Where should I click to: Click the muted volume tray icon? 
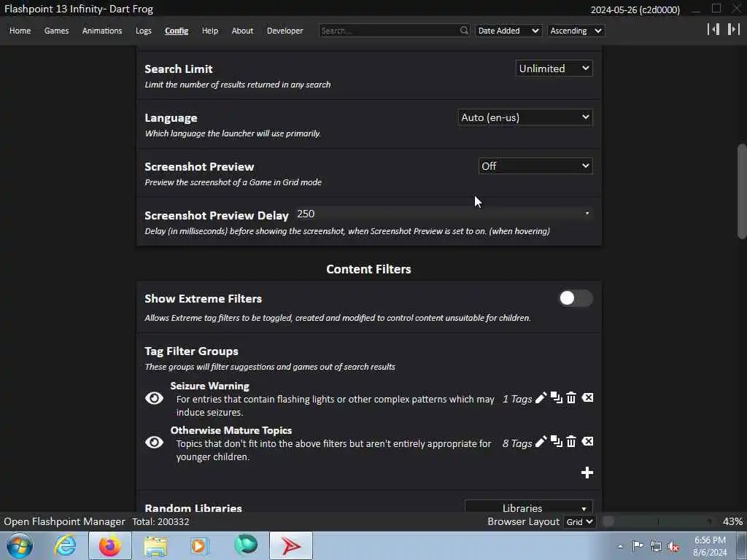click(673, 546)
